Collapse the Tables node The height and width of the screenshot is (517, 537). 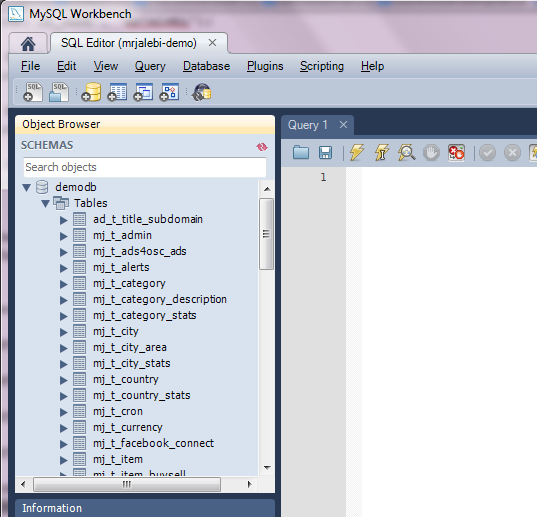click(x=46, y=204)
